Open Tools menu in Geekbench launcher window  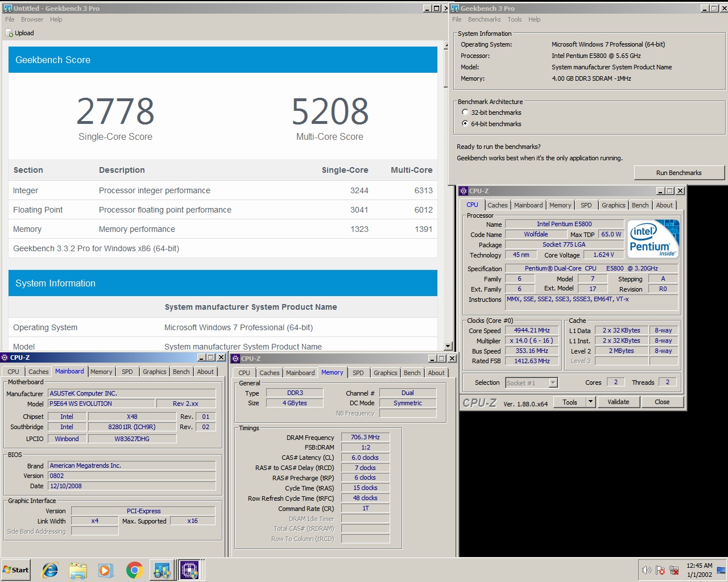tap(515, 19)
